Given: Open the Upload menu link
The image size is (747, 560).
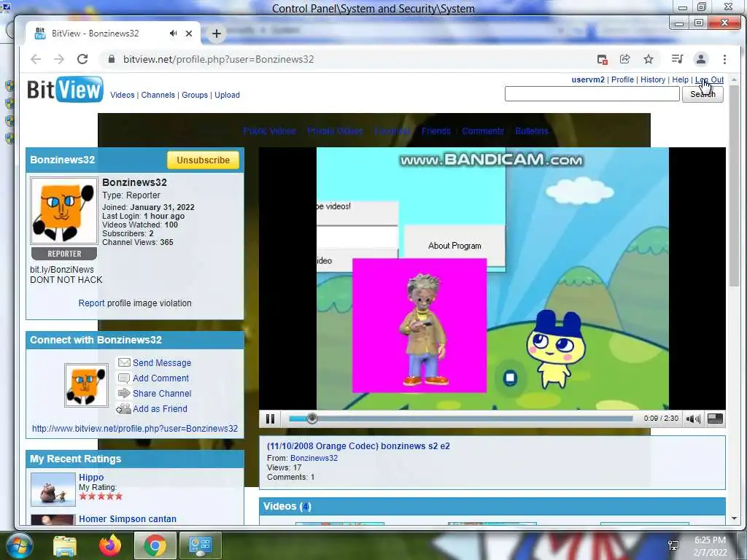Looking at the screenshot, I should 228,95.
